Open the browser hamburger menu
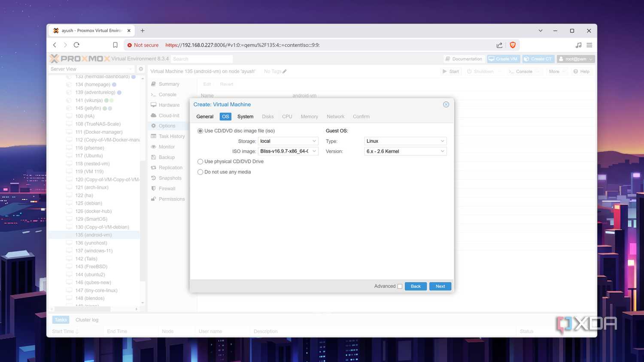Viewport: 644px width, 362px height. (589, 45)
